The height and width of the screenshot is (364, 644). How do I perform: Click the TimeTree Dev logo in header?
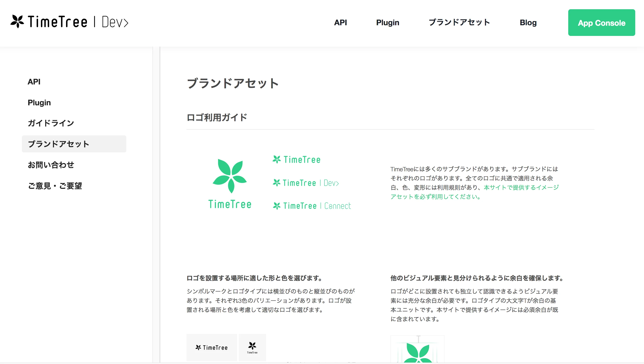tap(69, 22)
